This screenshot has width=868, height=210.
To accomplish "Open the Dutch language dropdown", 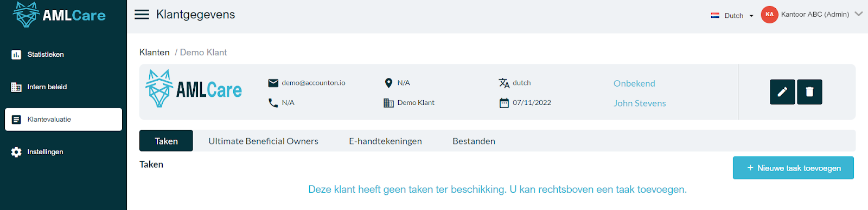I will coord(732,16).
